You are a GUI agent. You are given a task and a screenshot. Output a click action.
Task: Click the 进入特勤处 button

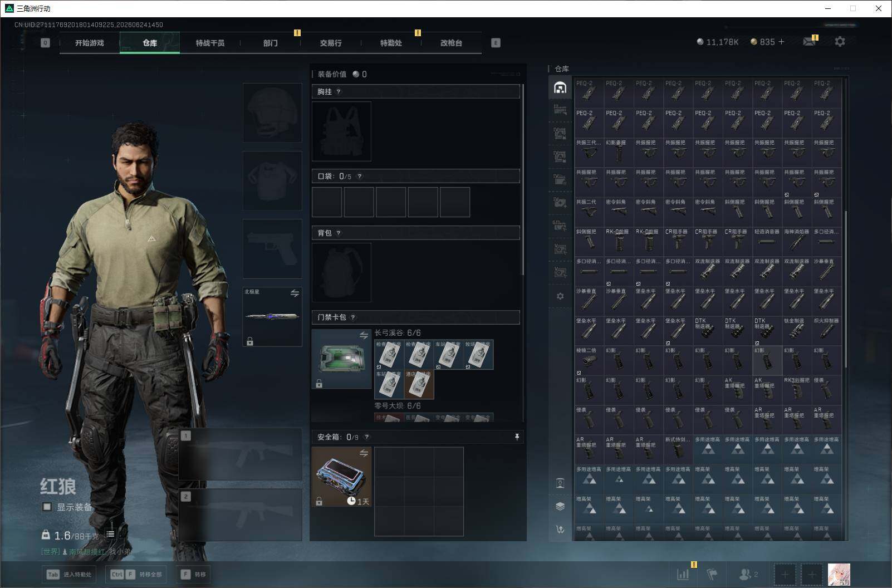(x=70, y=574)
